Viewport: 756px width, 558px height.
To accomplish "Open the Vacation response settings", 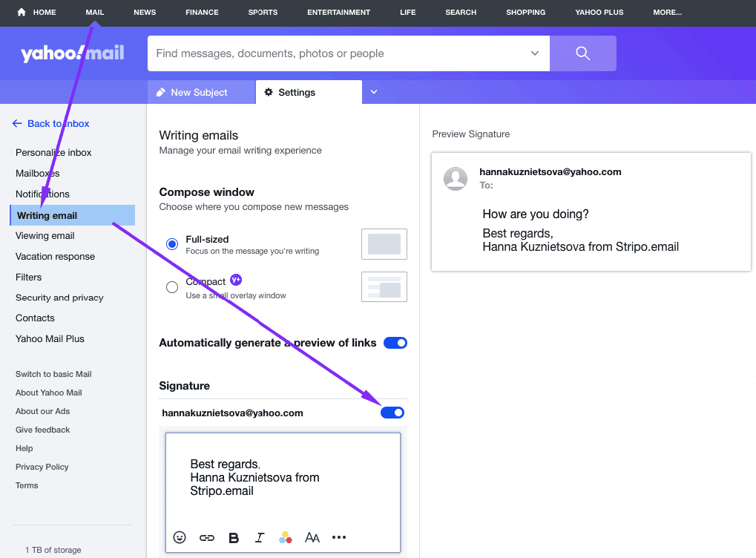I will 56,256.
